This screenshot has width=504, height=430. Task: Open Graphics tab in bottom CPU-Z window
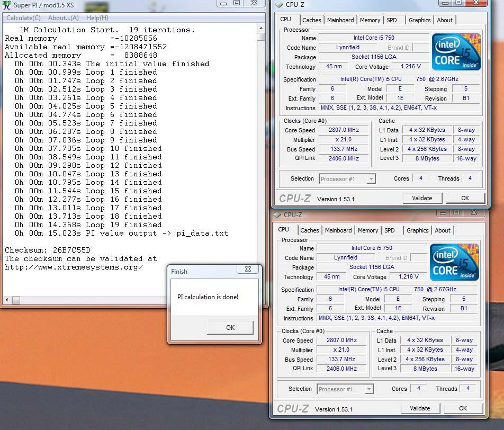click(417, 230)
